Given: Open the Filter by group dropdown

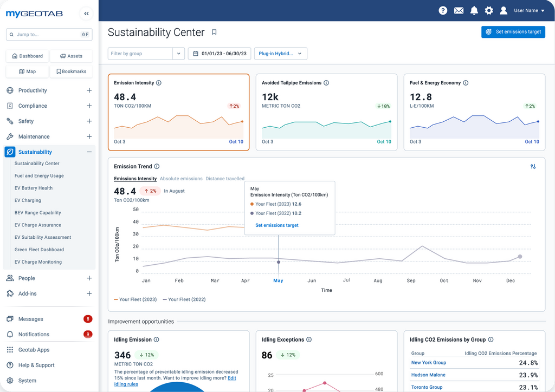Looking at the screenshot, I should (x=178, y=54).
